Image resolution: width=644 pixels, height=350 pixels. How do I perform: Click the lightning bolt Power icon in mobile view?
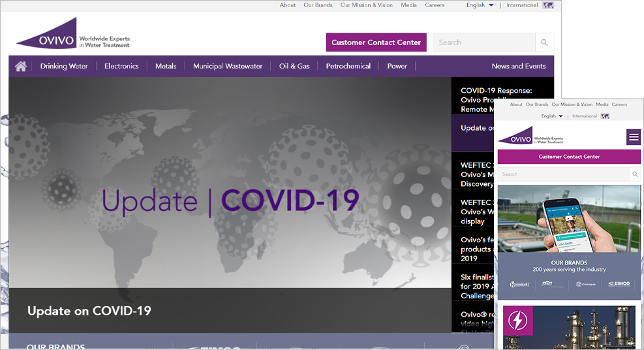[518, 321]
